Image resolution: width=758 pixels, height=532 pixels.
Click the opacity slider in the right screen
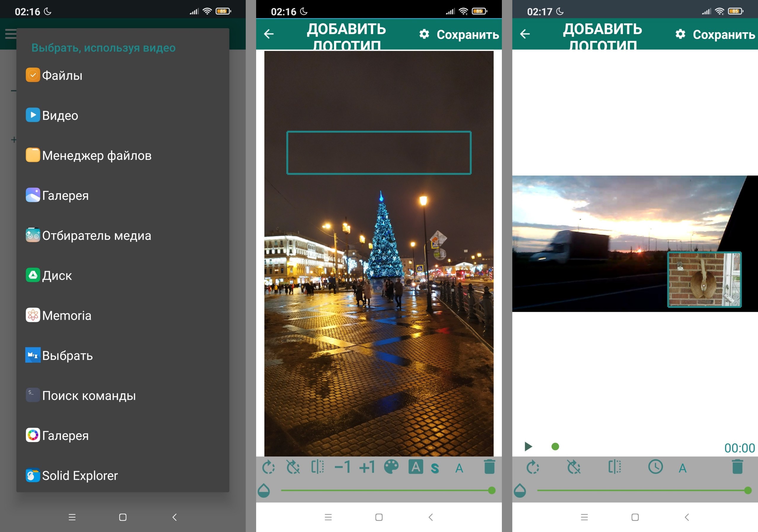644,491
